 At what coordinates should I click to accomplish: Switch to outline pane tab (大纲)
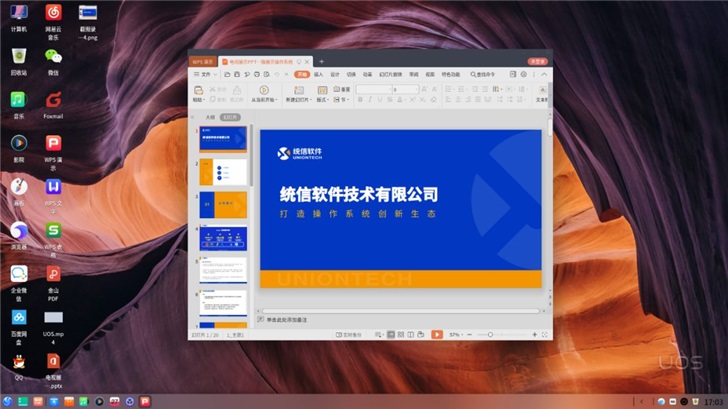tap(210, 117)
